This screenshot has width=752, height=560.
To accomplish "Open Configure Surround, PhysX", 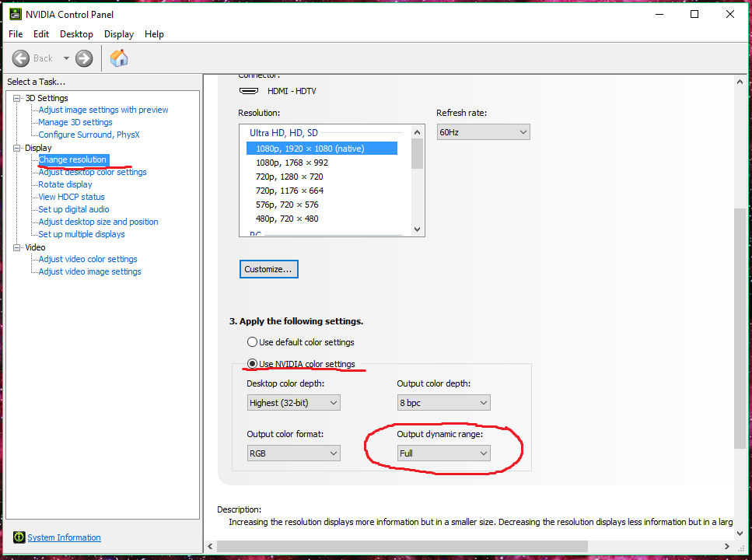I will pos(89,135).
